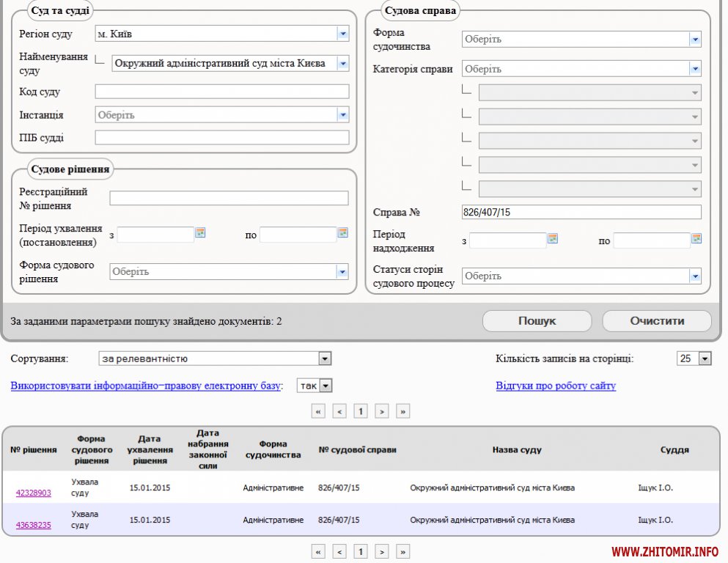Open decision number 42328903
The height and width of the screenshot is (563, 728).
(34, 493)
